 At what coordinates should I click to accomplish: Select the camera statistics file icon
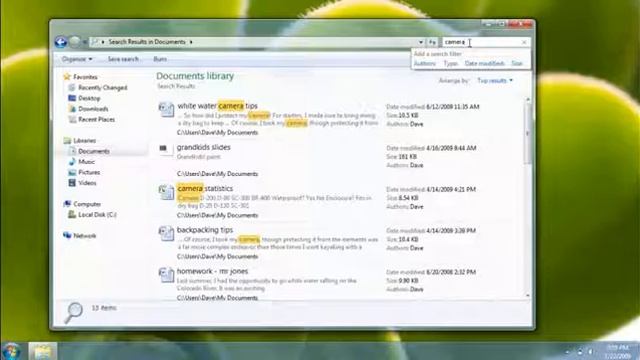tap(166, 192)
